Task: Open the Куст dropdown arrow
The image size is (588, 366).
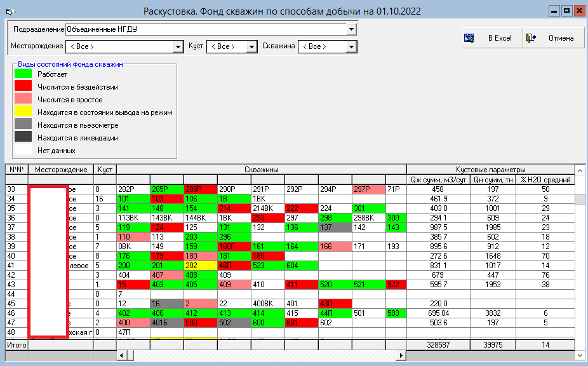Action: click(x=251, y=47)
